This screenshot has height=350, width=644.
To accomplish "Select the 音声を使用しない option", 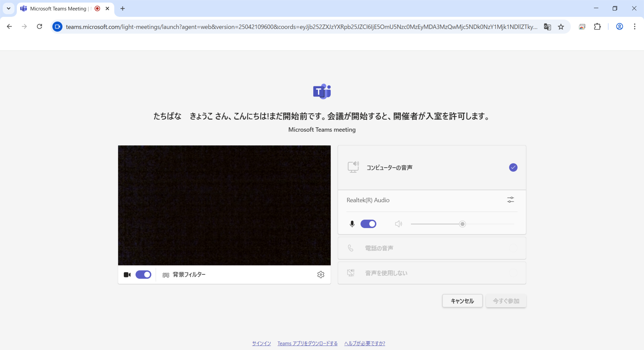I will point(432,273).
